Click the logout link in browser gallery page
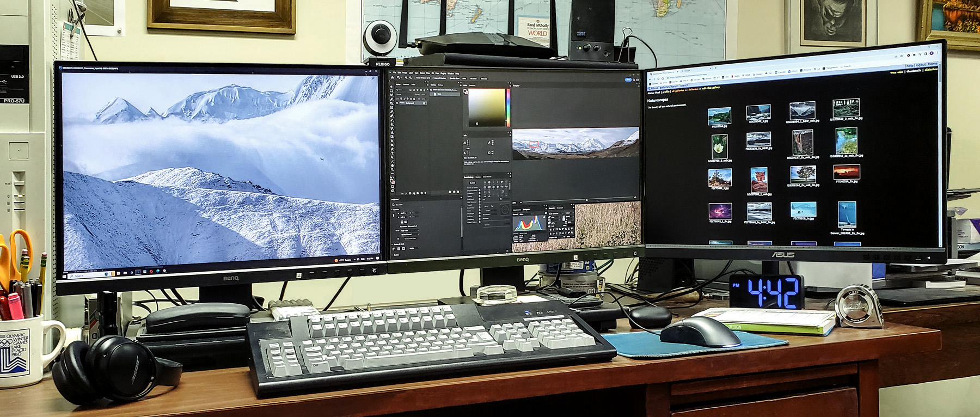The height and width of the screenshot is (417, 980). click(x=921, y=65)
